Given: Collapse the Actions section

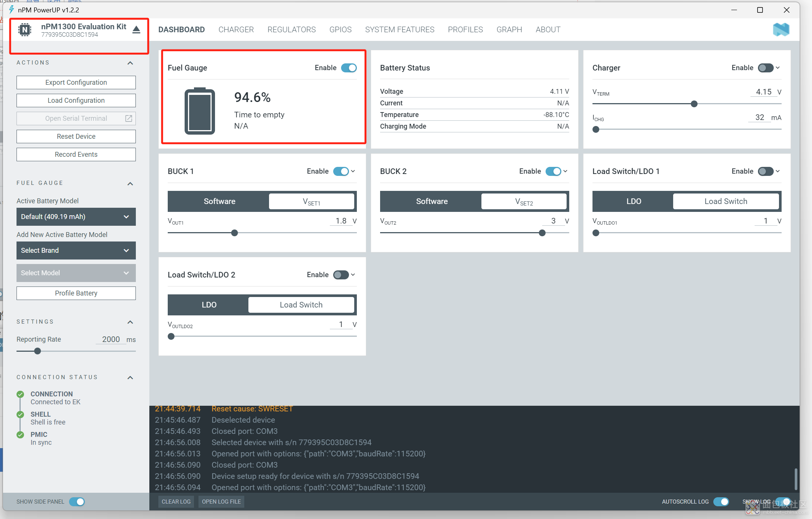Looking at the screenshot, I should coord(130,63).
